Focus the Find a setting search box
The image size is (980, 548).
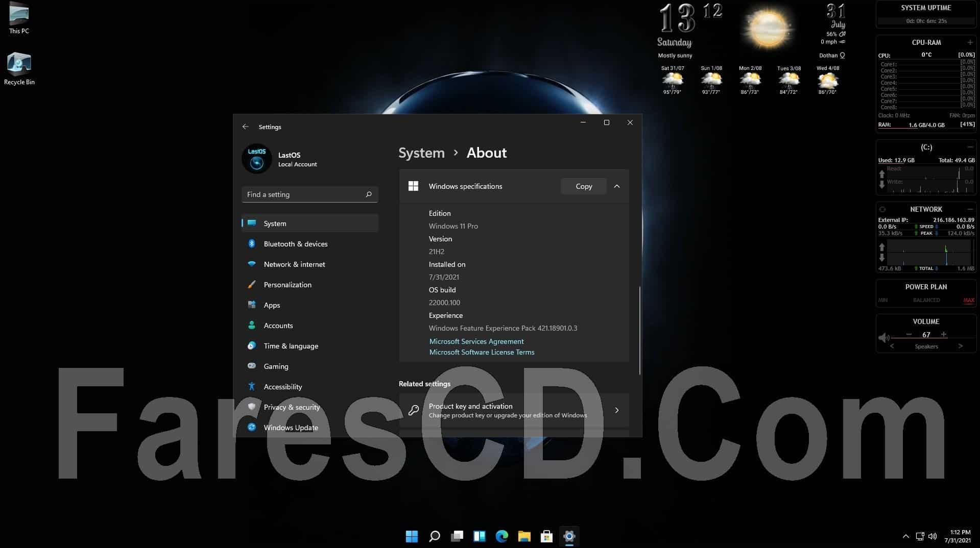[x=309, y=194]
